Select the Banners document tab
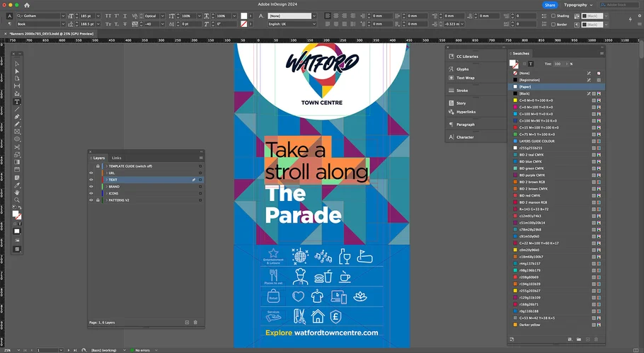The height and width of the screenshot is (353, 644). pyautogui.click(x=52, y=34)
